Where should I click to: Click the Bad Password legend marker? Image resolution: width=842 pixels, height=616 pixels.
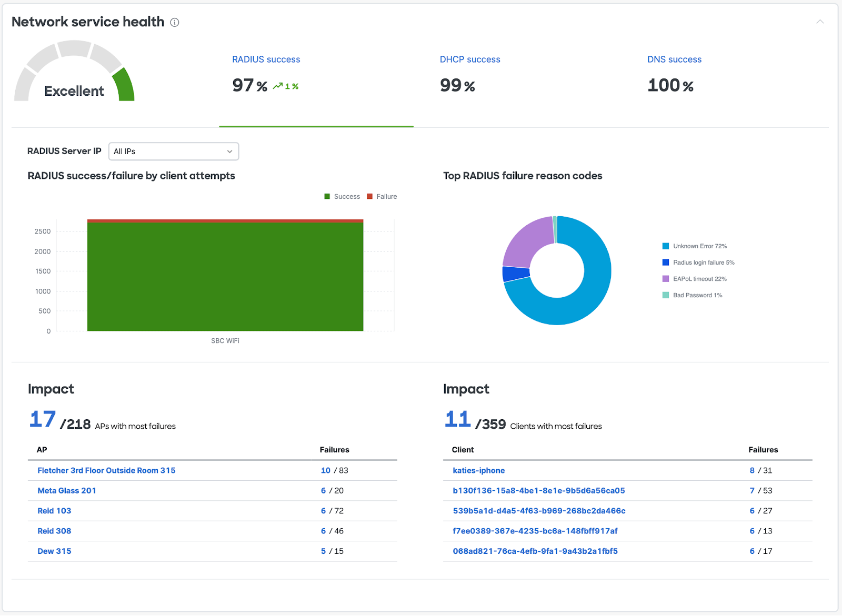click(x=666, y=295)
